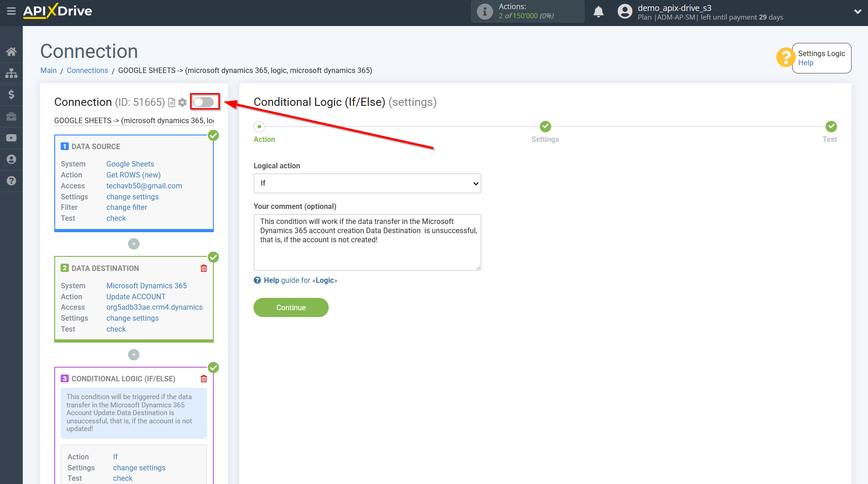The image size is (868, 484).
Task: Expand the account dropdown chevron
Action: tap(858, 12)
